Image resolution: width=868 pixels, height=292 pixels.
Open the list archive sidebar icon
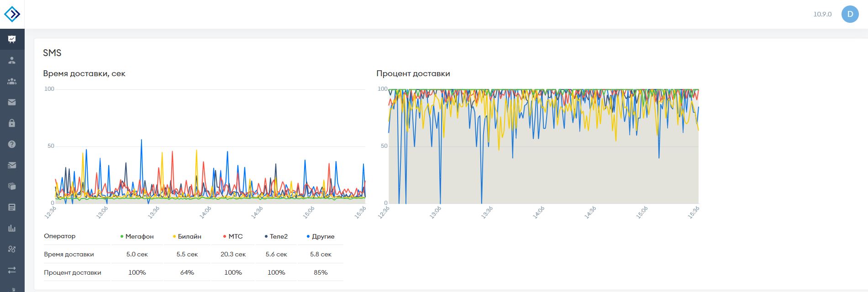coord(12,207)
